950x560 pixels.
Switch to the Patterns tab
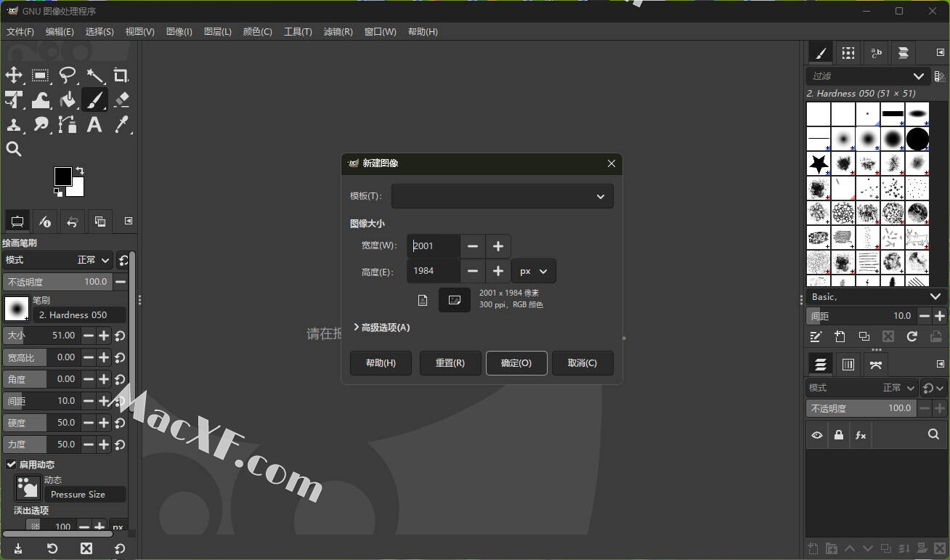(x=848, y=53)
